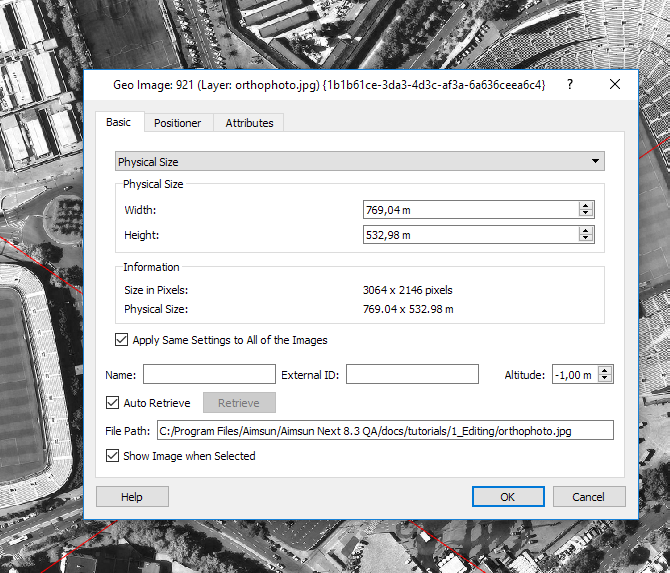Viewport: 670px width, 573px height.
Task: Click into the Name text field
Action: pyautogui.click(x=209, y=375)
